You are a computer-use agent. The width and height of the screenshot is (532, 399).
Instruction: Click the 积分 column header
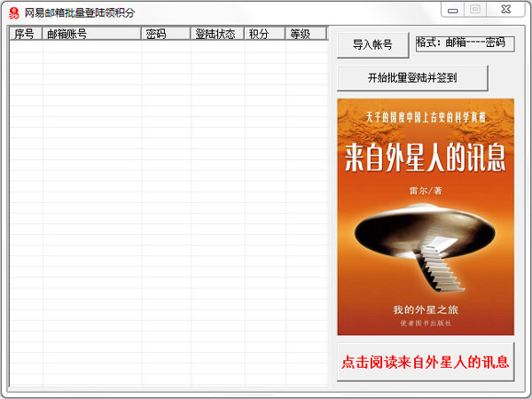click(x=264, y=34)
